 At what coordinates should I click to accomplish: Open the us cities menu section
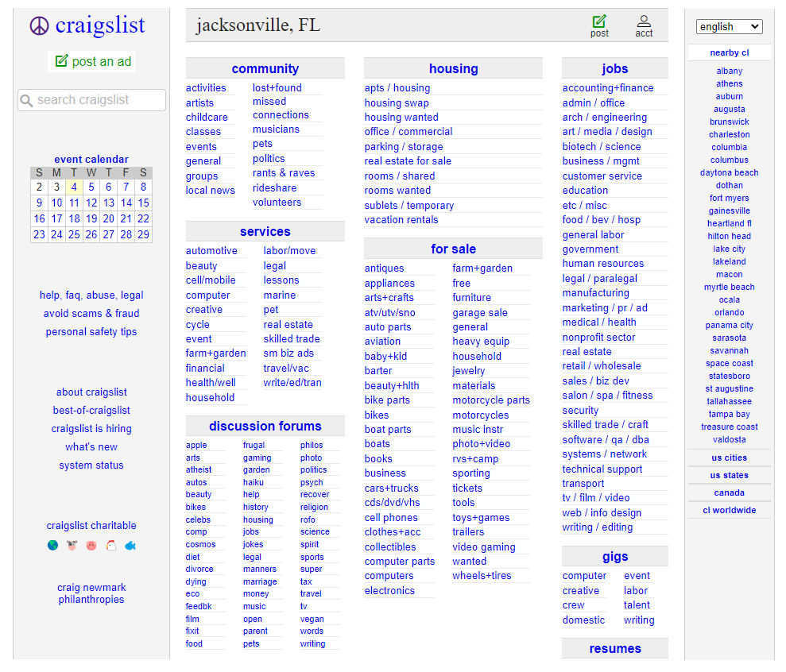[x=729, y=458]
